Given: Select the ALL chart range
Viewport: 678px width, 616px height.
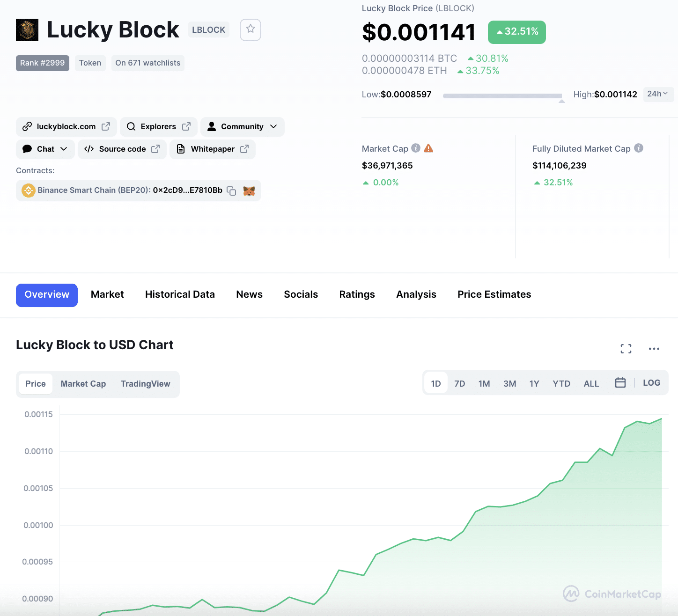Looking at the screenshot, I should [x=591, y=384].
